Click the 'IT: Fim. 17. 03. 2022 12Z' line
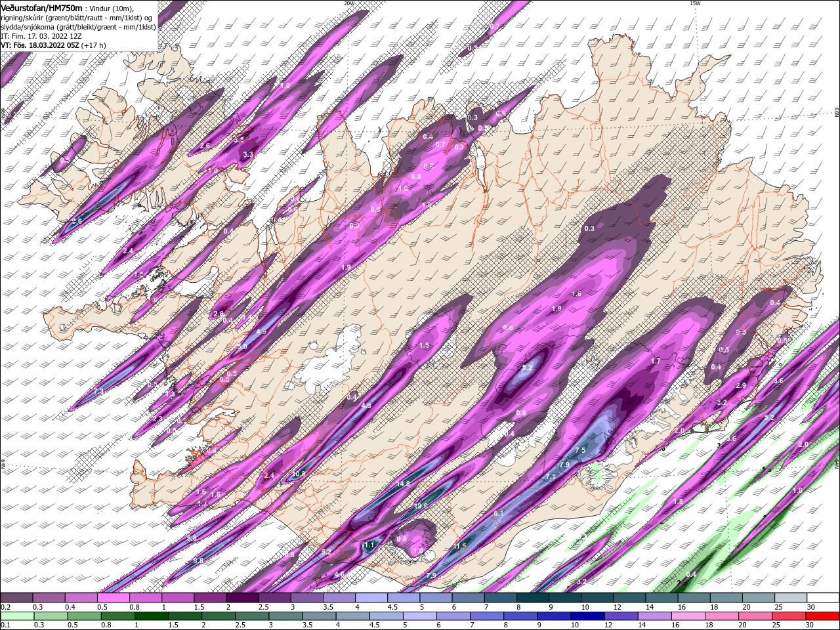840x630 pixels. [x=41, y=36]
